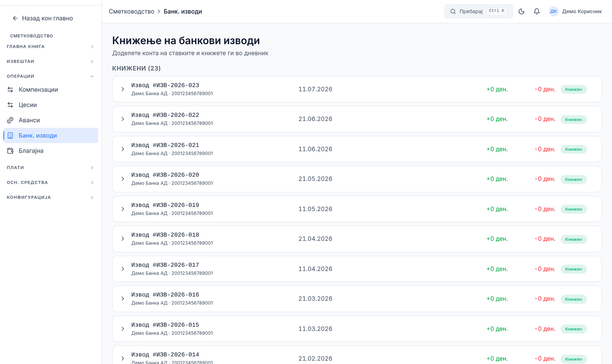Expand statement ИЗВ-2026-016 row chevron
The image size is (612, 364).
123,299
